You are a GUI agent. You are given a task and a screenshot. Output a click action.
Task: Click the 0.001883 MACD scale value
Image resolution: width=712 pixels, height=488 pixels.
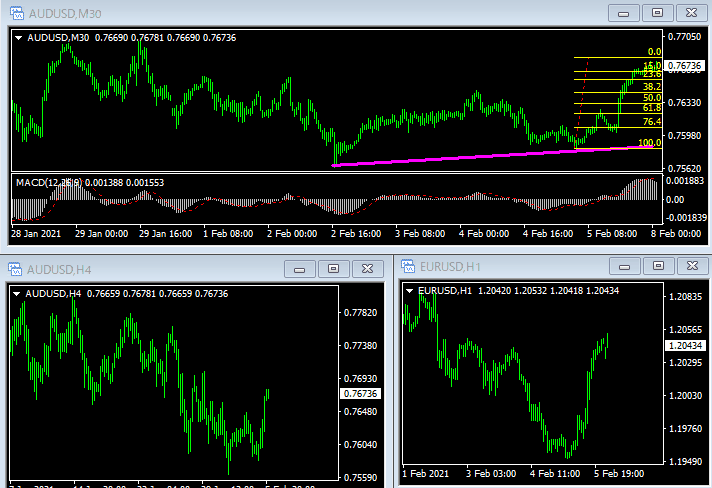coord(685,181)
